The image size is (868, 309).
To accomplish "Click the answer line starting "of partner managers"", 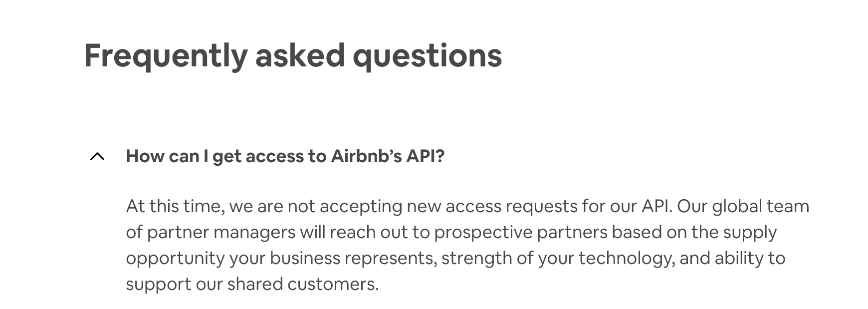I will 451,232.
